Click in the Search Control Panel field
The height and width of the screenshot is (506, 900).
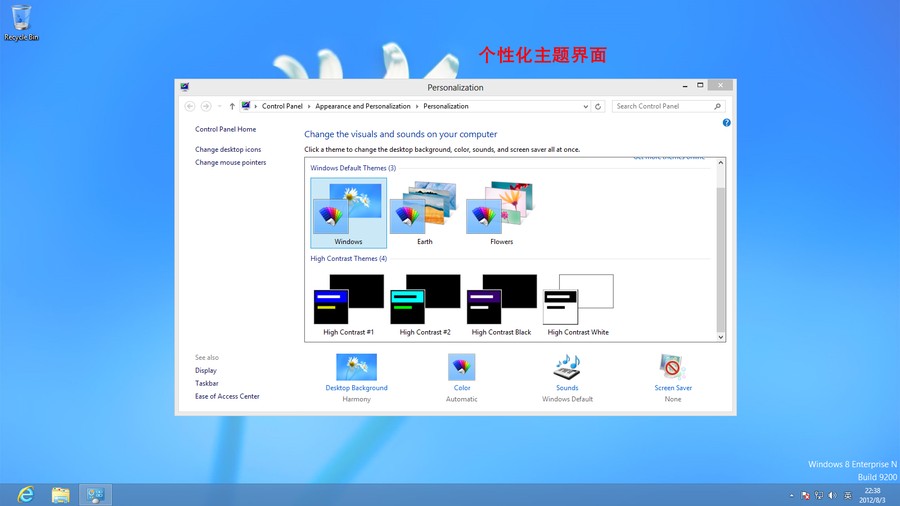pos(662,106)
